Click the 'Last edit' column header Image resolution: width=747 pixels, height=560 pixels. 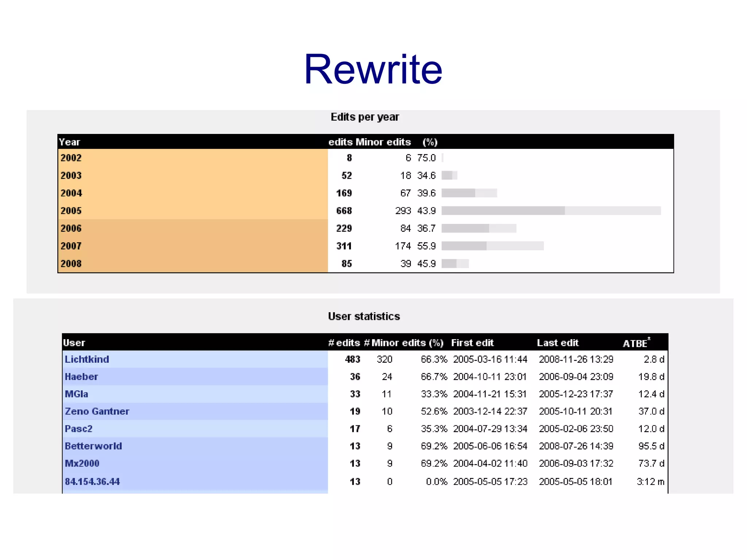click(x=557, y=343)
